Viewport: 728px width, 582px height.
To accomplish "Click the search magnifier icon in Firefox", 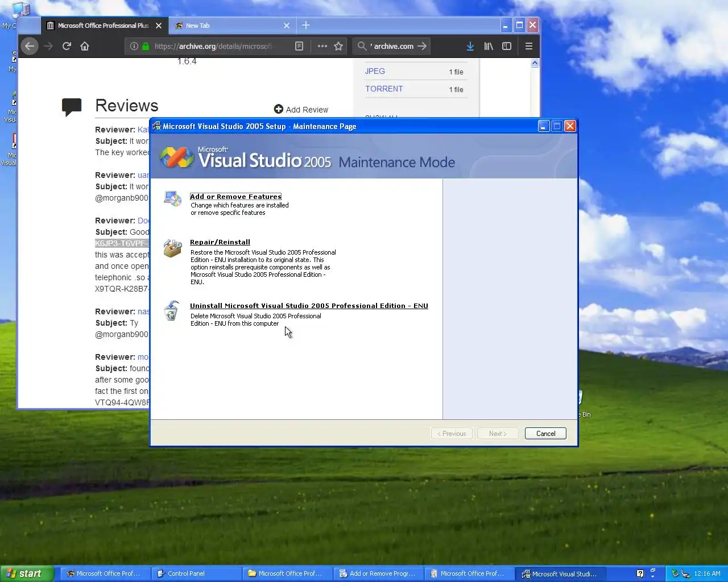I will [362, 46].
